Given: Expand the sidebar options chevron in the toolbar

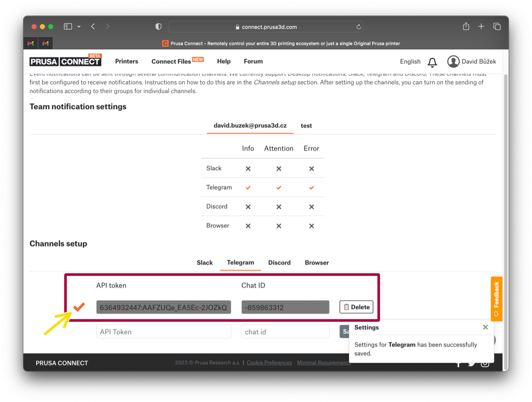Looking at the screenshot, I should click(79, 26).
